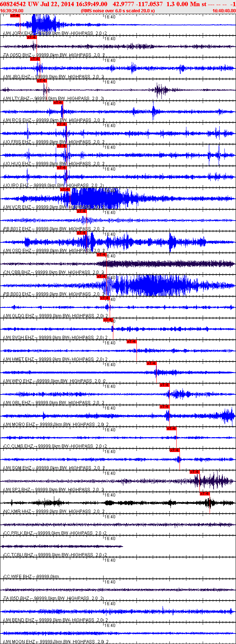This screenshot has width=236, height=644.
Task: Click the red arrival marker on UW RCS trace
Action: [x=58, y=103]
